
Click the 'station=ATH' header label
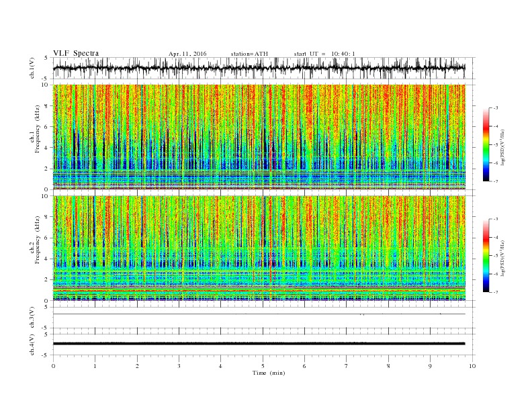click(249, 54)
